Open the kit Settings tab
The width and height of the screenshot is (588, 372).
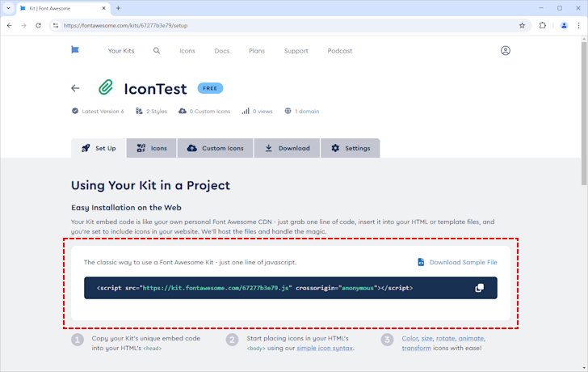pos(351,148)
